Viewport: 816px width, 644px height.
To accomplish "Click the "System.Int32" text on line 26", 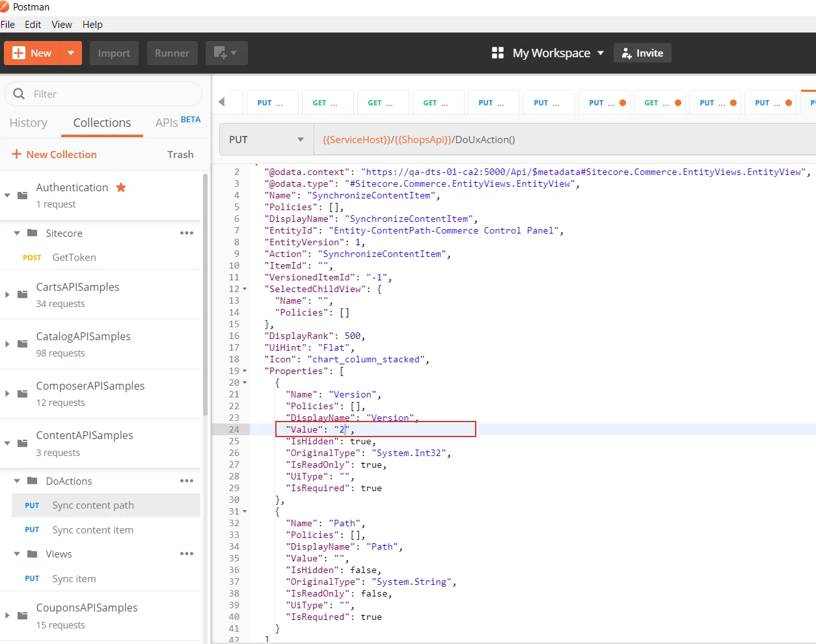I will coord(409,453).
